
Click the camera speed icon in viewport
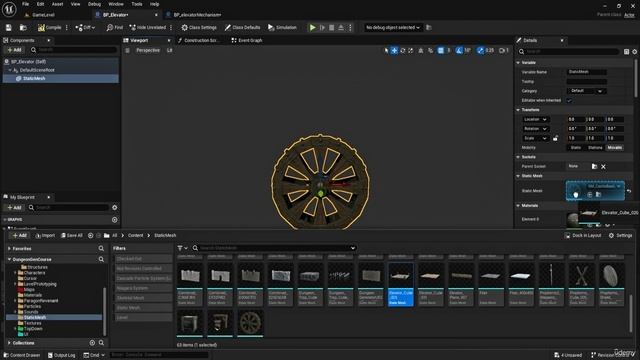click(x=502, y=50)
